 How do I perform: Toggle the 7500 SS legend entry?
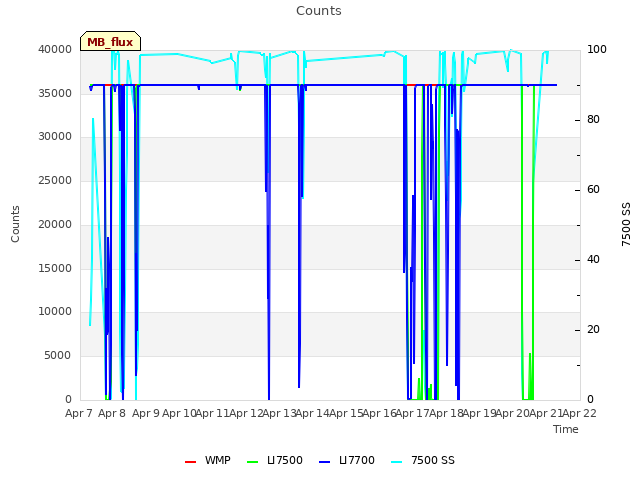(x=423, y=460)
